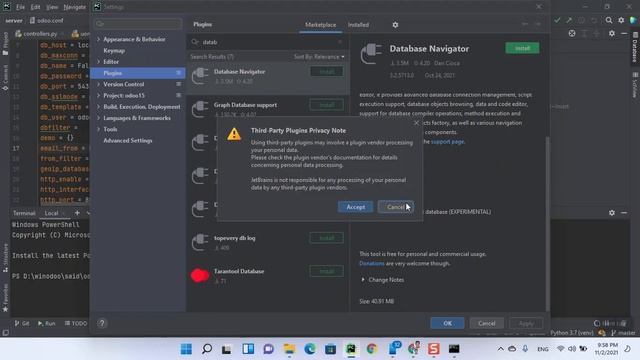Click the push arrow icon in toolbar

pos(569,20)
